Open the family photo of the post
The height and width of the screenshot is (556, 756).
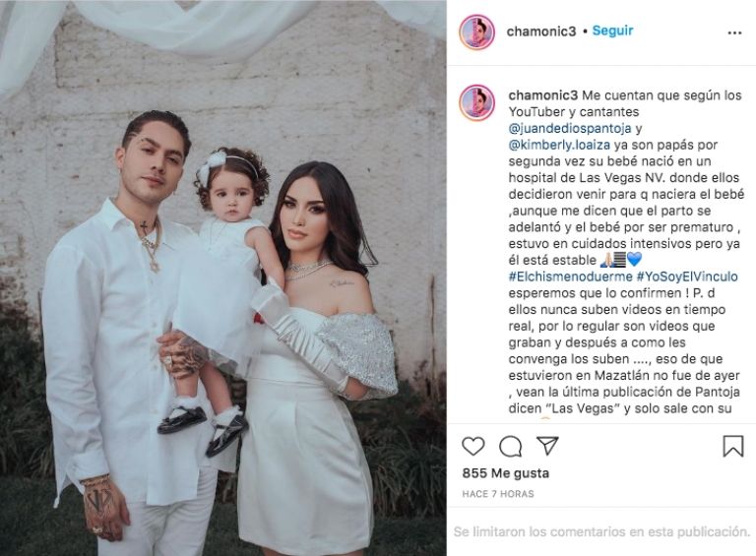tap(223, 278)
